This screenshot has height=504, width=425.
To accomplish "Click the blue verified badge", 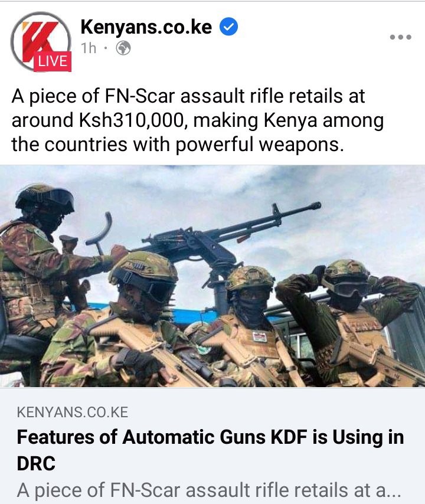I will point(228,27).
